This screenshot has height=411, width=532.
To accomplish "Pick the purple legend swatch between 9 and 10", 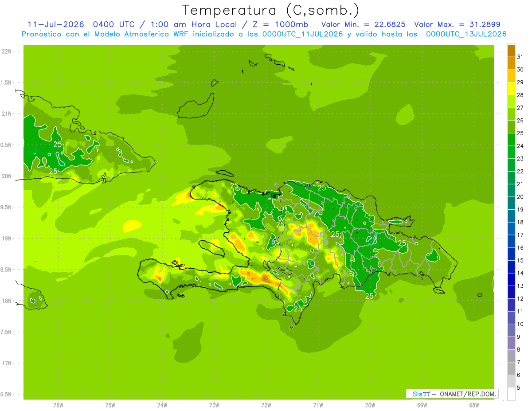I will [511, 330].
